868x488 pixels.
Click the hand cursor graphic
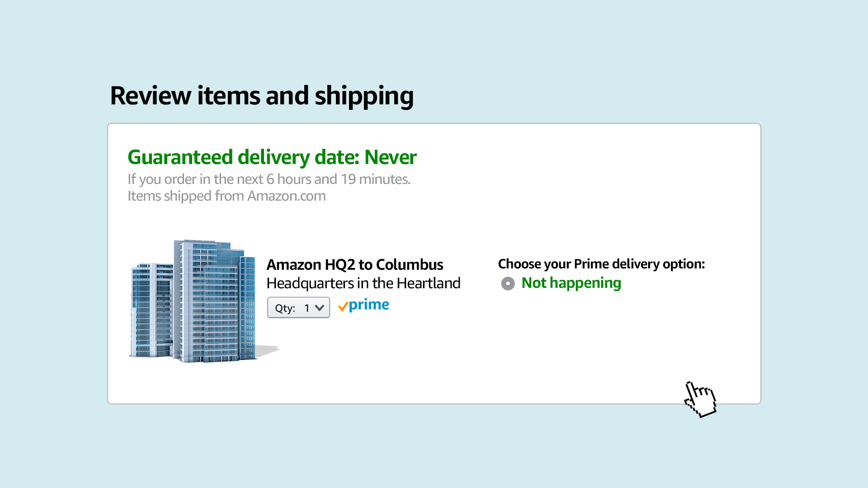point(701,400)
